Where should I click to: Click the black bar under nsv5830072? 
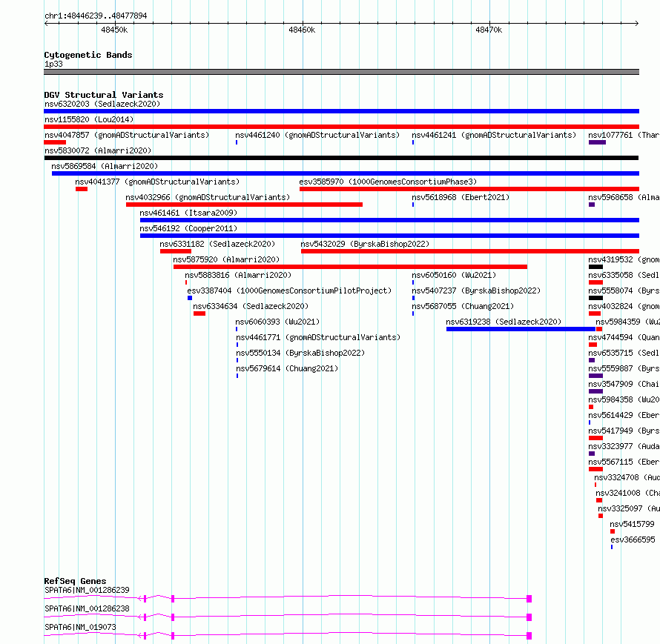tap(341, 158)
